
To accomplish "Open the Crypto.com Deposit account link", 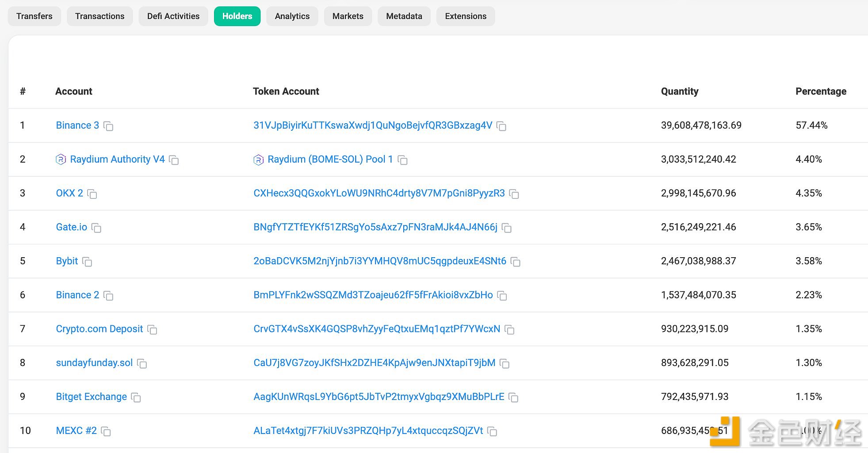I will click(x=99, y=329).
